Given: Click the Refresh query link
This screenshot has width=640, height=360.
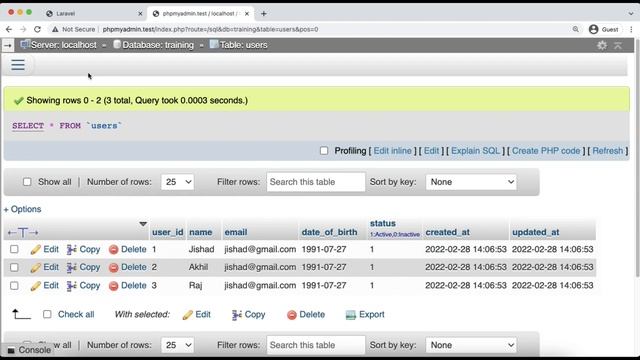Looking at the screenshot, I should point(607,151).
